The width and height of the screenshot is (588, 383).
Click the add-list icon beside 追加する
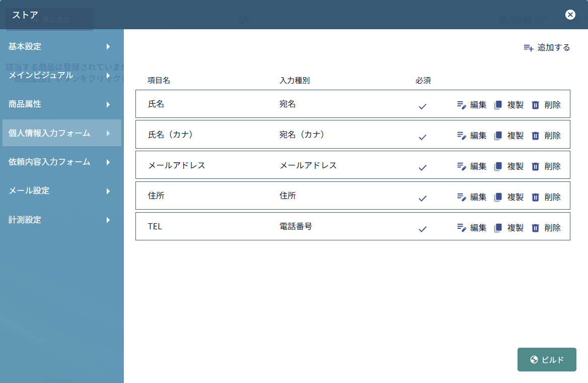(x=529, y=48)
